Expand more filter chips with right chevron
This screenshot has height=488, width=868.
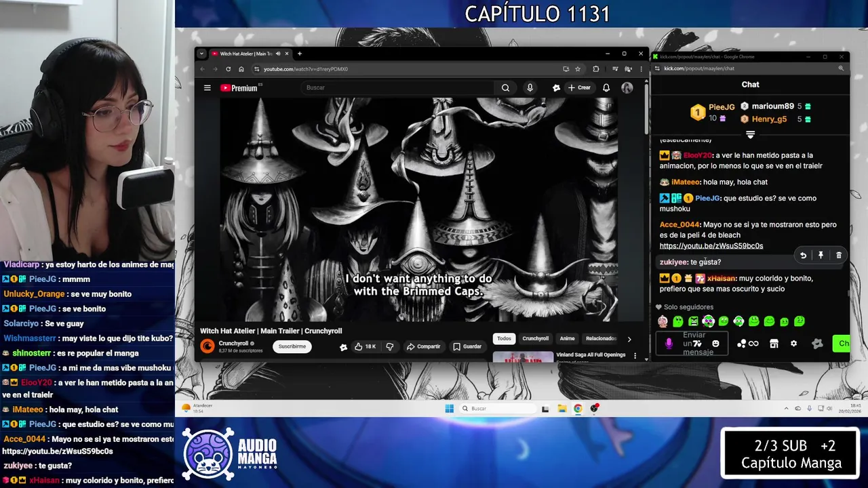pyautogui.click(x=629, y=339)
